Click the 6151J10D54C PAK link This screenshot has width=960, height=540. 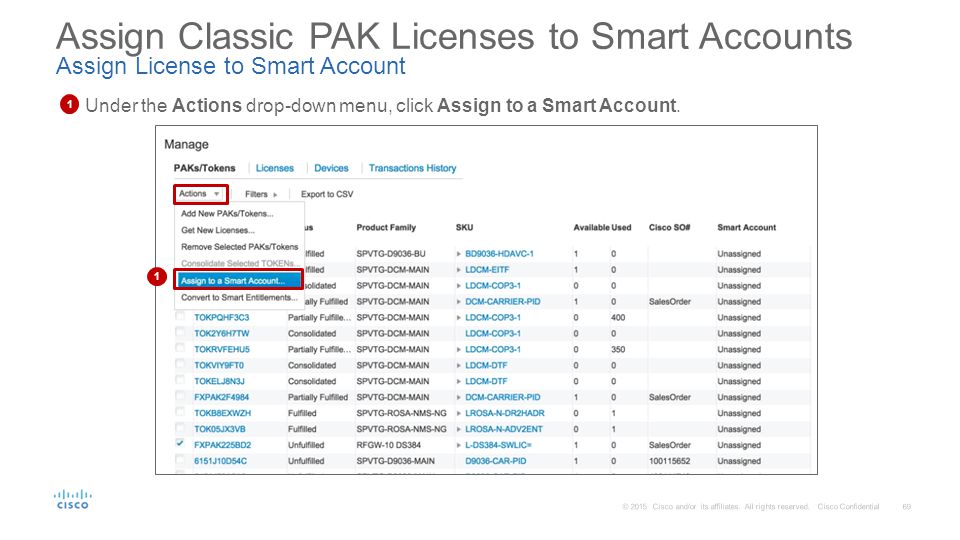(x=220, y=461)
